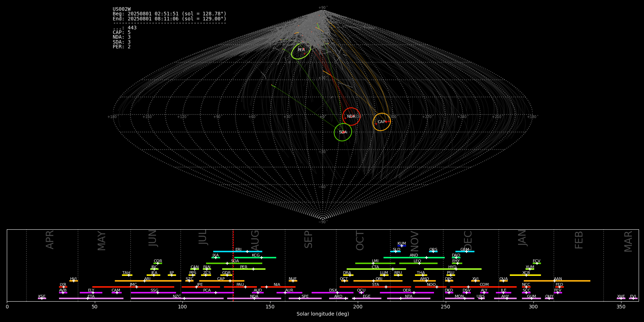The height and width of the screenshot is (322, 644).
Task: Select the red NDA radiant circle on map
Action: pyautogui.click(x=351, y=116)
